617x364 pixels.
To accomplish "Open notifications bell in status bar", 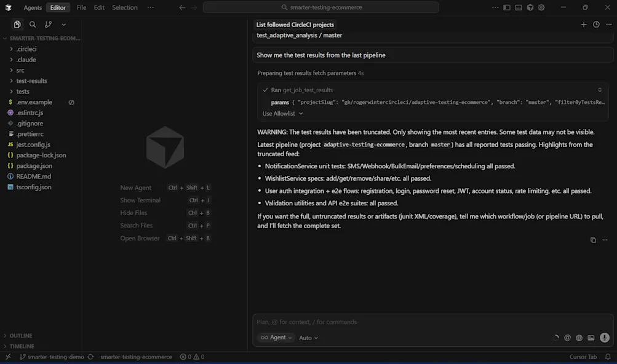I will point(608,357).
